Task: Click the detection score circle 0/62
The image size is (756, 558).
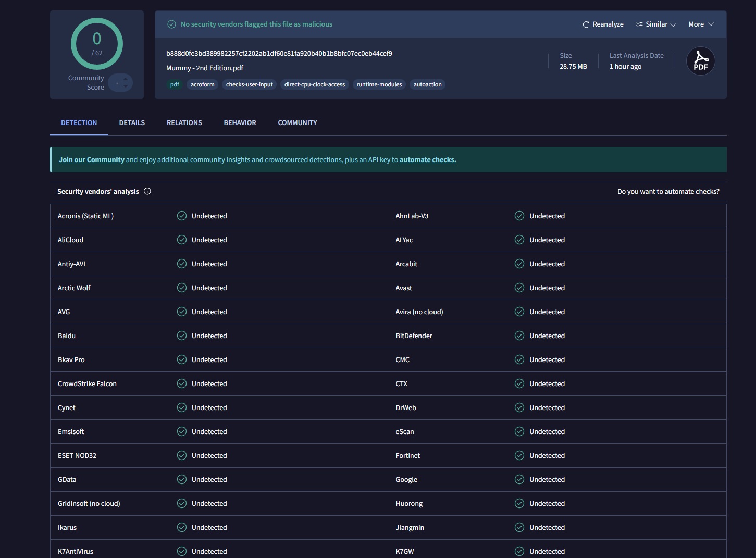Action: point(97,44)
